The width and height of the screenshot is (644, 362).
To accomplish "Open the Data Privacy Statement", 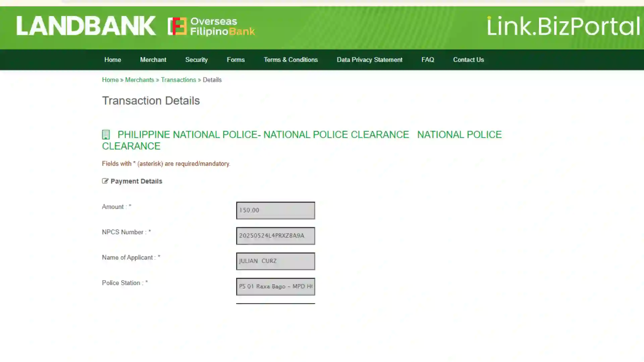I will point(369,60).
